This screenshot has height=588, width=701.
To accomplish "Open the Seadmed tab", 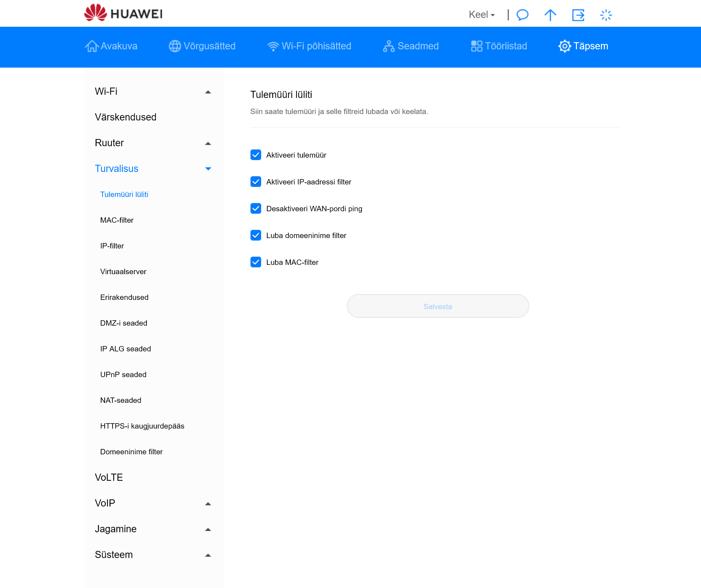I will point(411,46).
